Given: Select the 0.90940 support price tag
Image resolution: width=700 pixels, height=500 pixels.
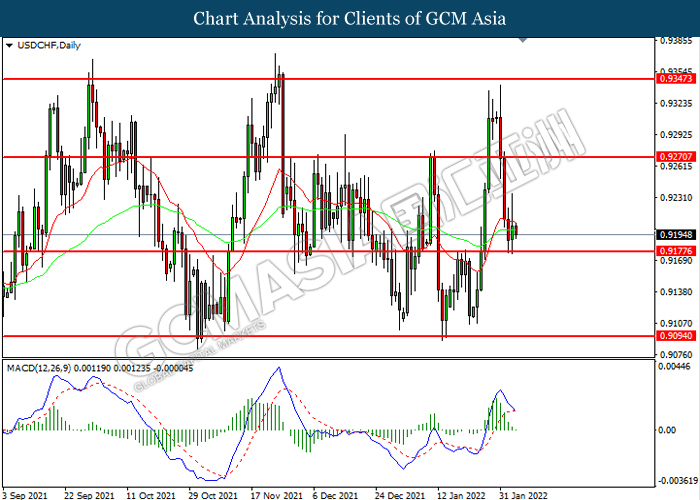Looking at the screenshot, I should coord(676,336).
